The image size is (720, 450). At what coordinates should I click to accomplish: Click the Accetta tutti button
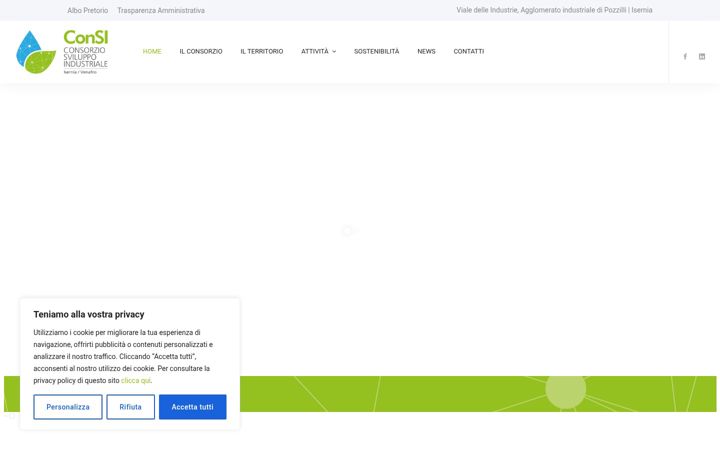pos(192,407)
